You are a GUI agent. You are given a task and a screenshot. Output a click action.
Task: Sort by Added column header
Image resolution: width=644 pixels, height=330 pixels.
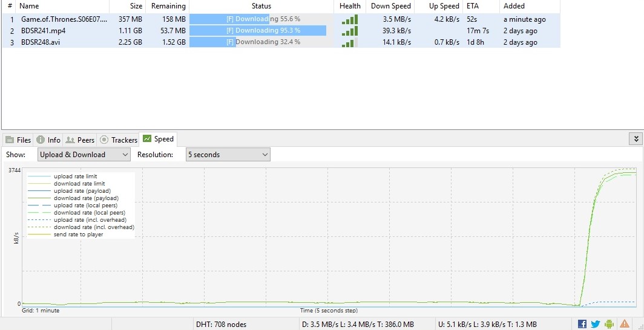(530, 6)
